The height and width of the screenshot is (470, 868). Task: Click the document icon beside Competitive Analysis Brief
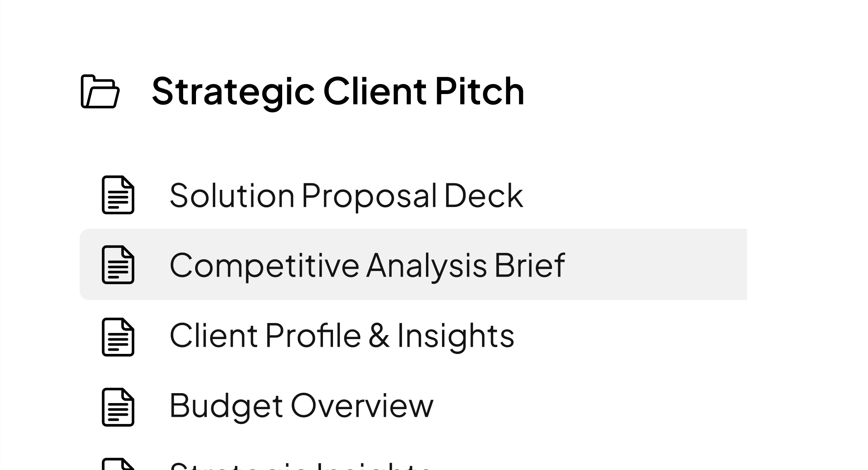click(x=118, y=265)
